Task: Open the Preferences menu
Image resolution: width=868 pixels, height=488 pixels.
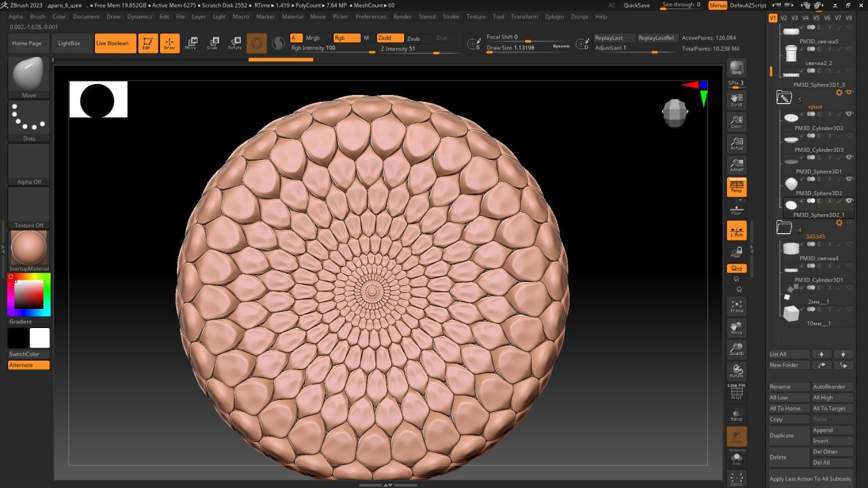Action: click(371, 16)
